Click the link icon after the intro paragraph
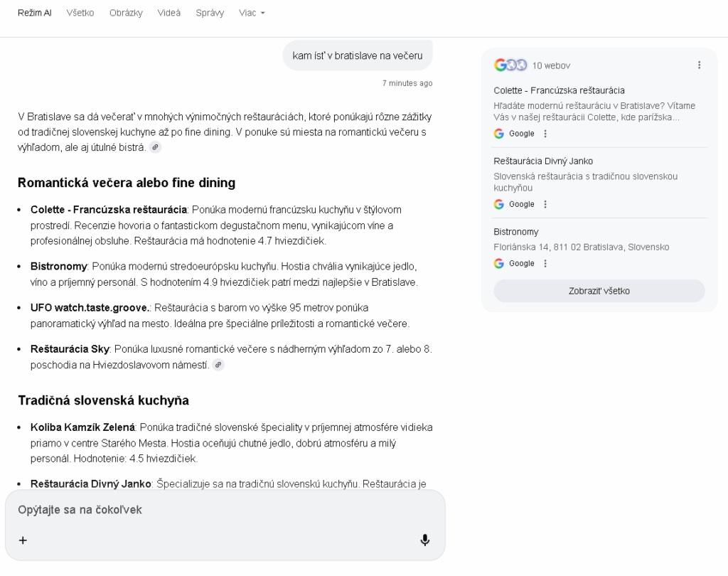Image resolution: width=728 pixels, height=576 pixels. click(x=155, y=147)
